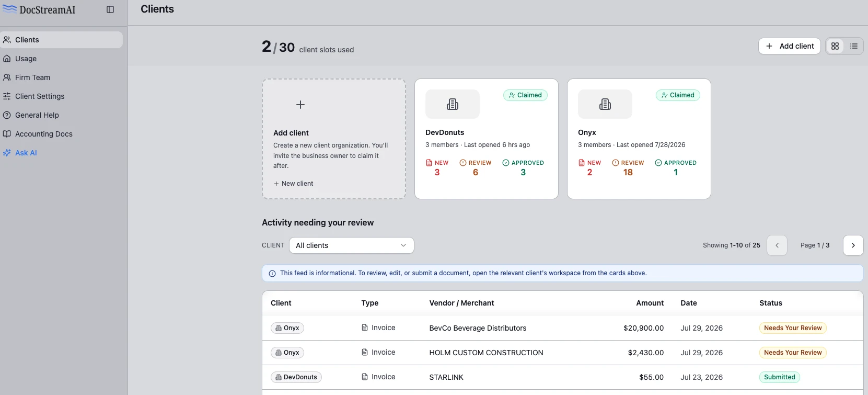Click Onyx APPROVED check icon

[658, 163]
